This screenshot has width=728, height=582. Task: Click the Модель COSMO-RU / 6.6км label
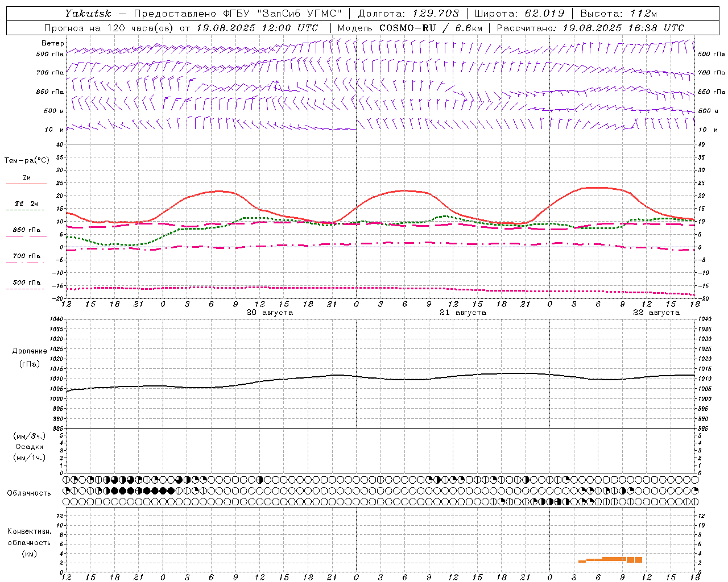410,28
